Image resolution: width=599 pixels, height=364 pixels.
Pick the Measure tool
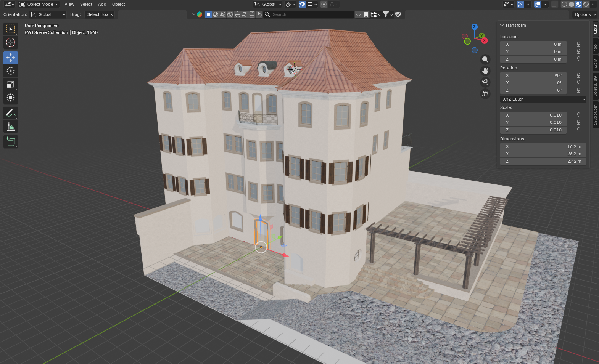11,127
